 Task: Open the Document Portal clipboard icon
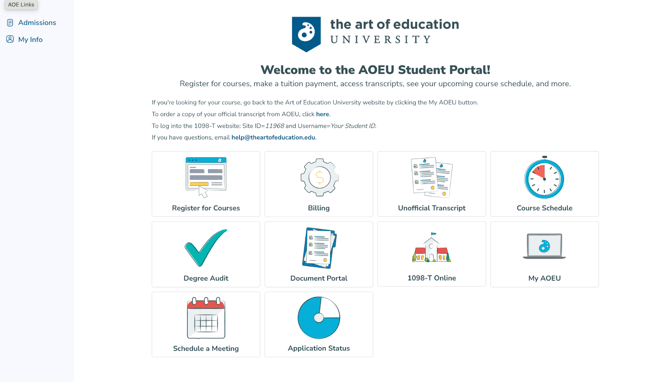(x=319, y=248)
